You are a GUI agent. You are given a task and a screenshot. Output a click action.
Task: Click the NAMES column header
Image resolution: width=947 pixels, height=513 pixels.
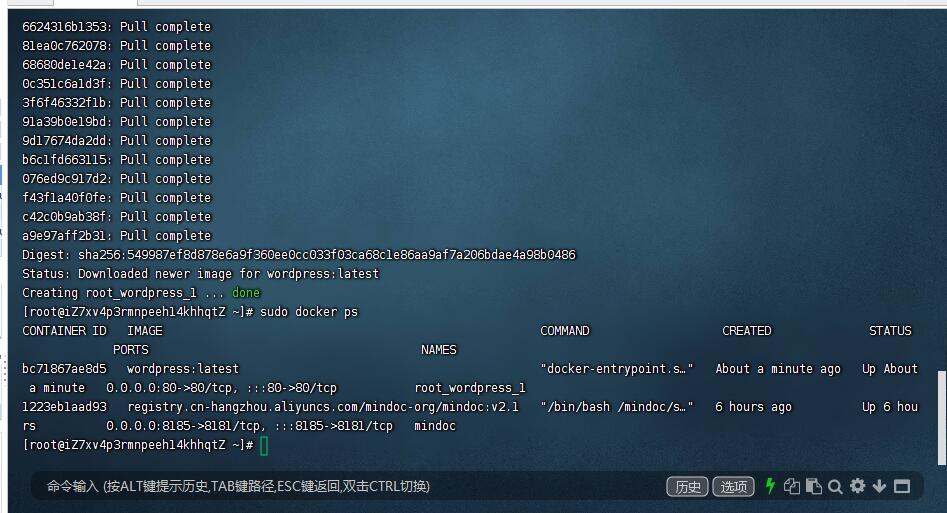pyautogui.click(x=438, y=350)
